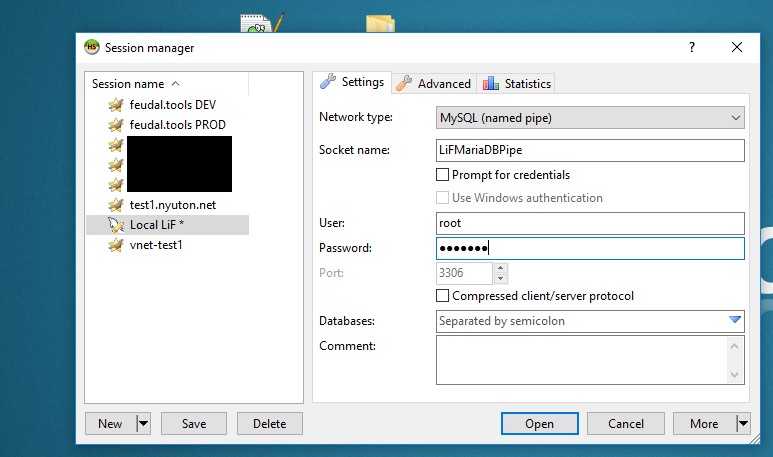Expand the New button dropdown arrow
The image size is (773, 457).
tap(143, 424)
